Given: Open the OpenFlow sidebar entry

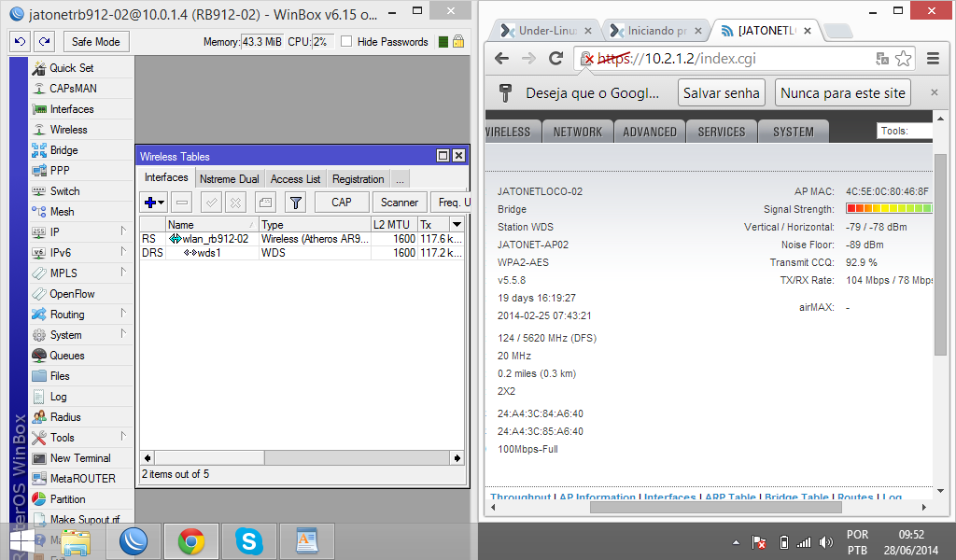Looking at the screenshot, I should (x=72, y=294).
